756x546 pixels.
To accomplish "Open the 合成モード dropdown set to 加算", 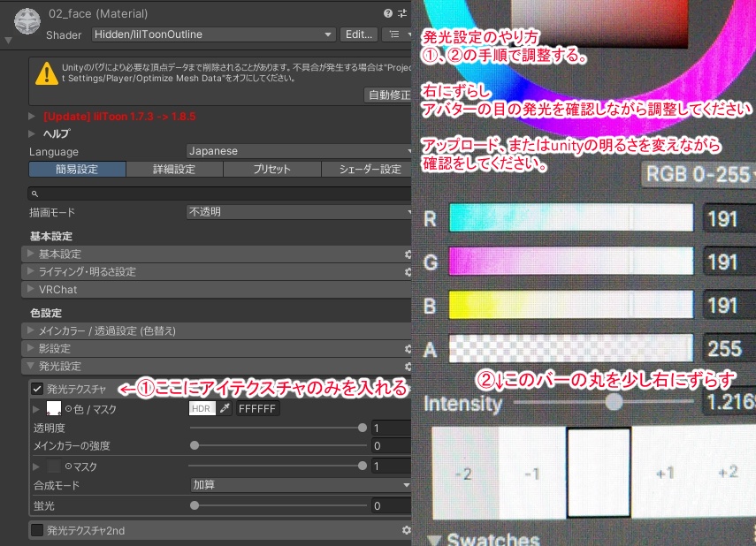I will (x=301, y=483).
